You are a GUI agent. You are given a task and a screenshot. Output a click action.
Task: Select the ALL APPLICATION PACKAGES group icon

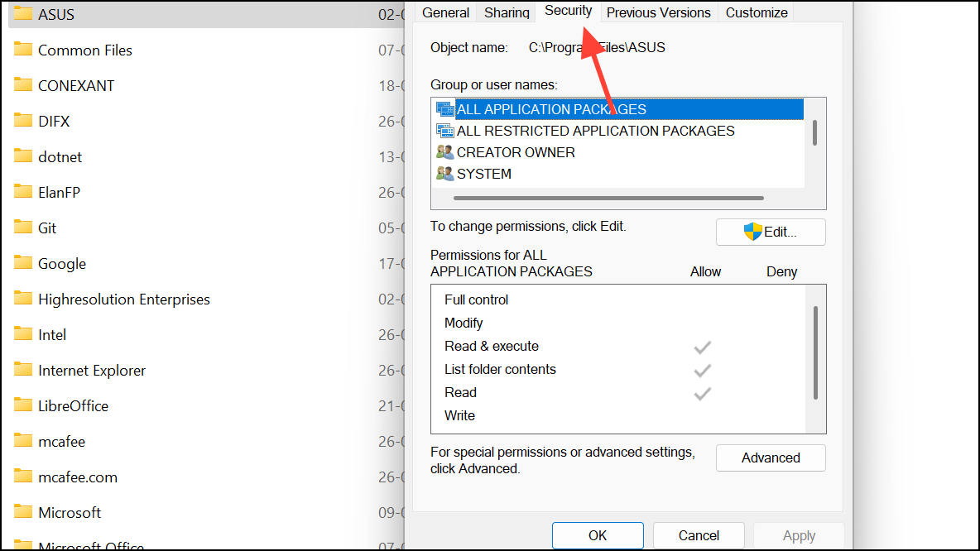point(444,109)
